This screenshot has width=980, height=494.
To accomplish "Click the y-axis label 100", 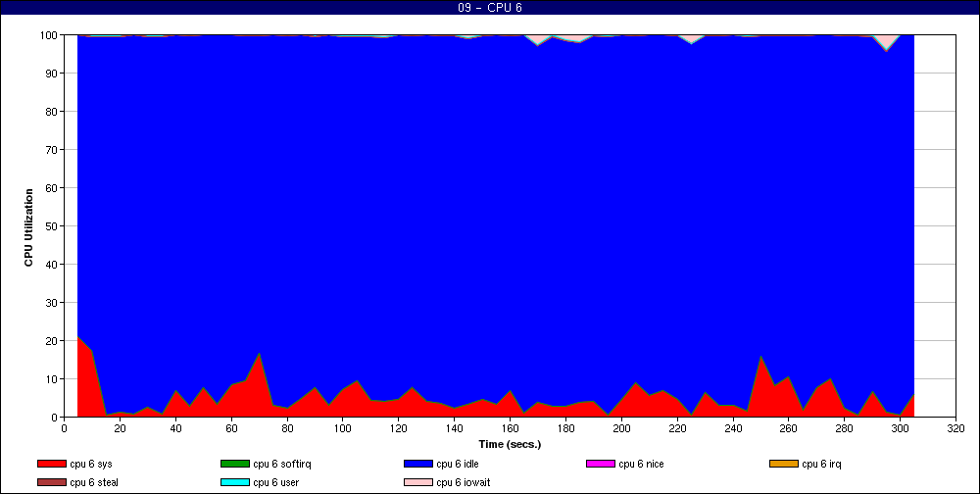I will [50, 35].
